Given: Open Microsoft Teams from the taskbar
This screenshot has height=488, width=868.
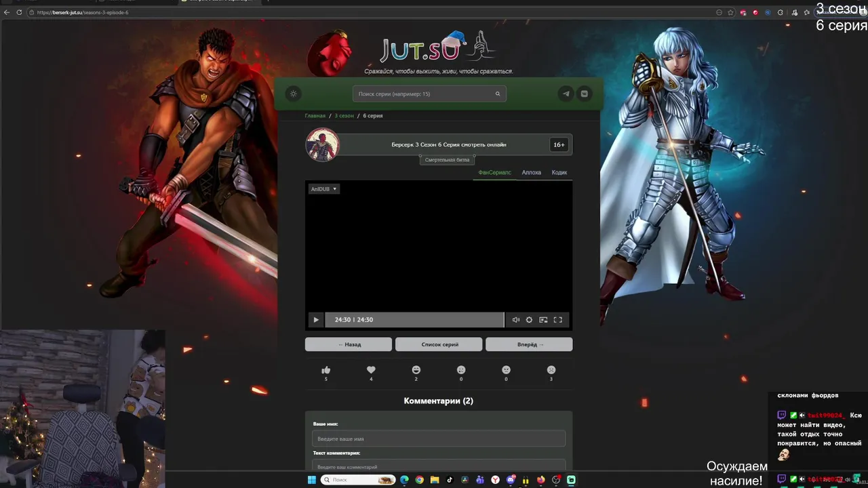Looking at the screenshot, I should coord(480,480).
